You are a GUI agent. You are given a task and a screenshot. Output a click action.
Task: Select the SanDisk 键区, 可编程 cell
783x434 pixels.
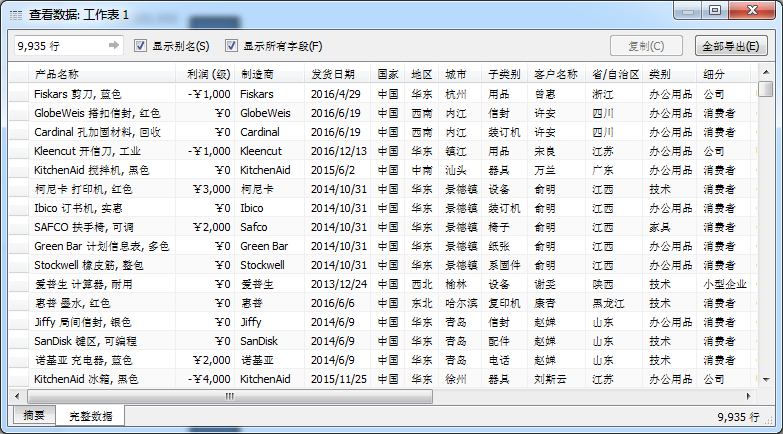pos(102,341)
